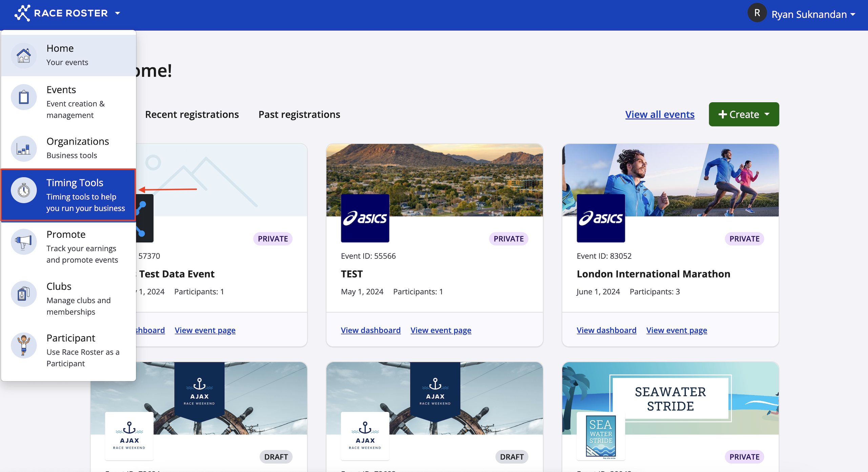Viewport: 868px width, 472px height.
Task: Switch to Recent registrations tab
Action: [192, 114]
